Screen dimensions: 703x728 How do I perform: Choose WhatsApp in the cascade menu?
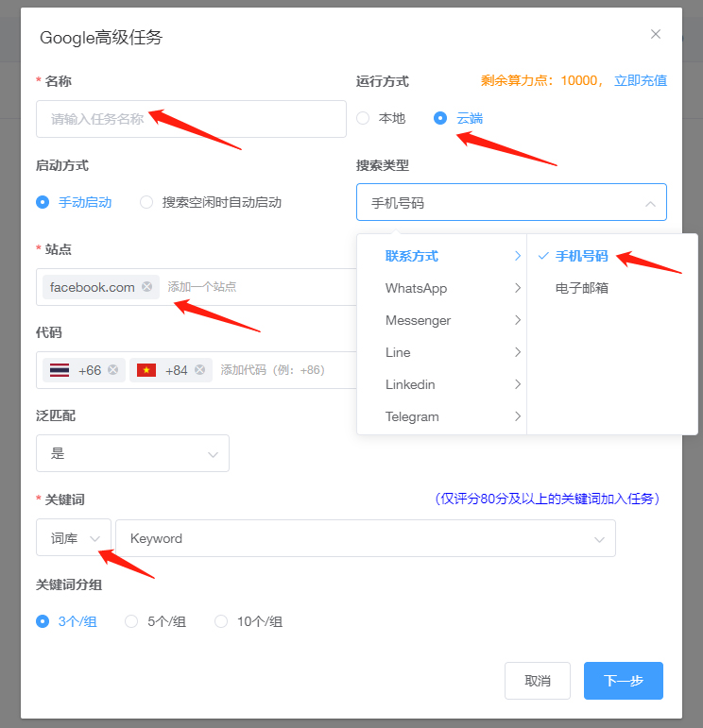point(441,288)
